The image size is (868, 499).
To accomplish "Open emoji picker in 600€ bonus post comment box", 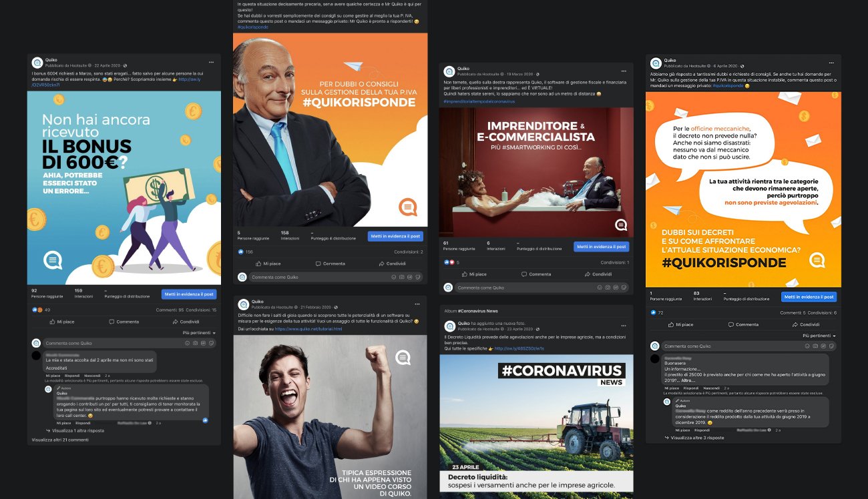I will (188, 343).
